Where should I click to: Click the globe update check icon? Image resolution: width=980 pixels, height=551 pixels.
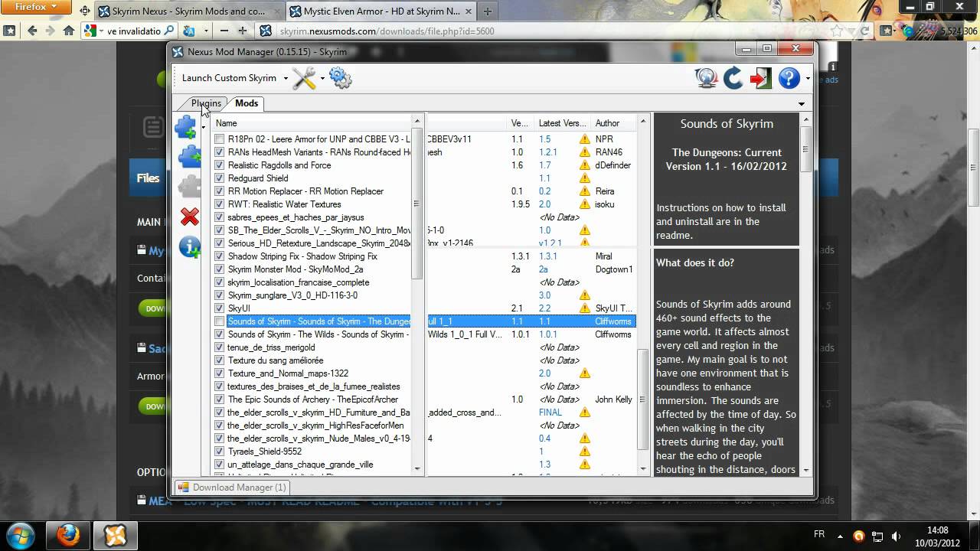click(706, 78)
